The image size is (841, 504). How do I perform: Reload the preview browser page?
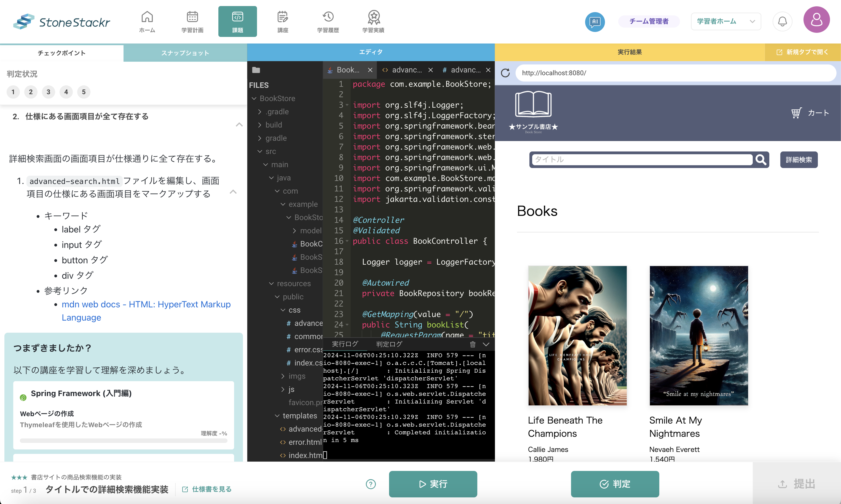click(x=505, y=73)
